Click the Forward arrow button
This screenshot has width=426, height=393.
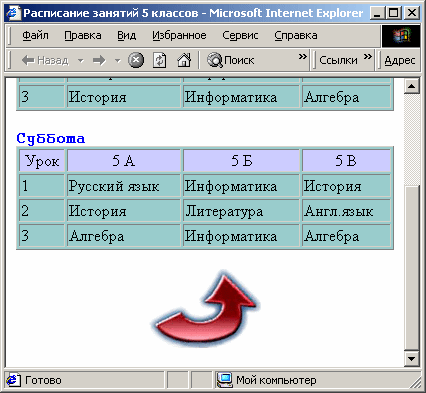(x=99, y=60)
